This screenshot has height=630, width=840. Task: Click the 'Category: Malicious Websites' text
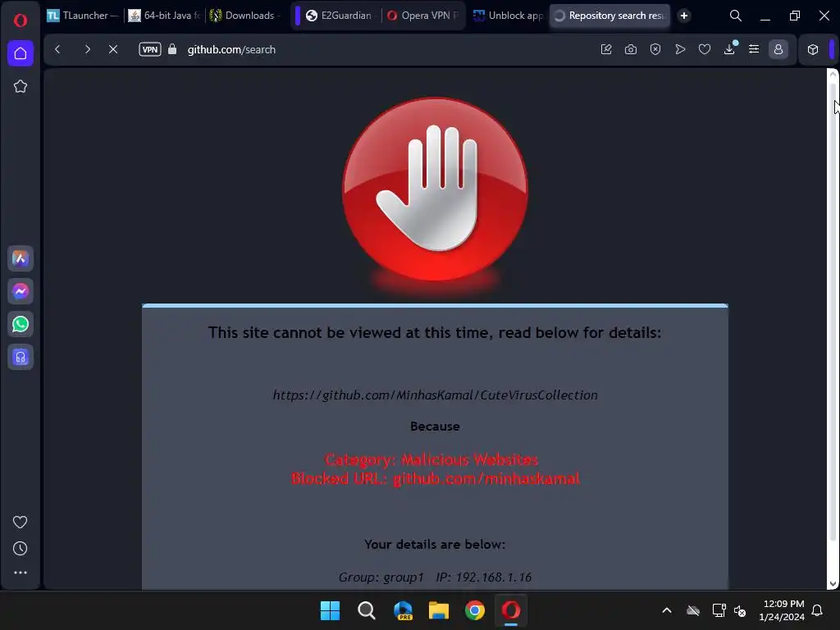(431, 459)
